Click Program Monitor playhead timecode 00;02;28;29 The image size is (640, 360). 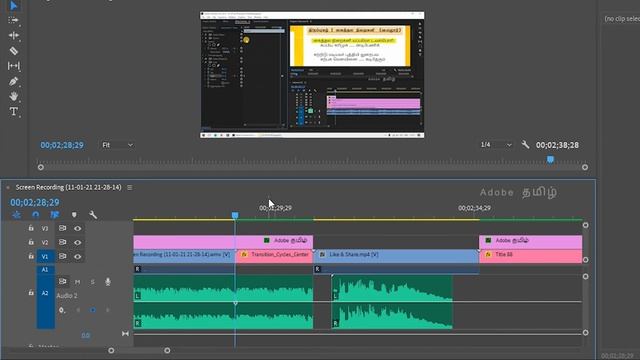coord(62,145)
